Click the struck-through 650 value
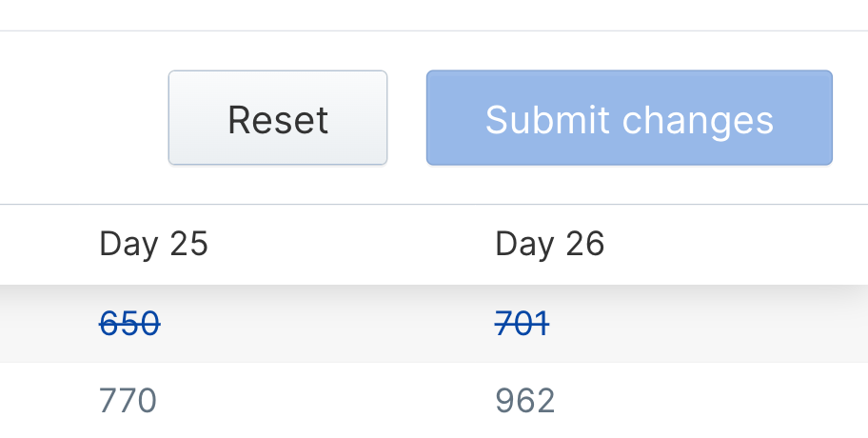This screenshot has width=868, height=438. pos(130,324)
